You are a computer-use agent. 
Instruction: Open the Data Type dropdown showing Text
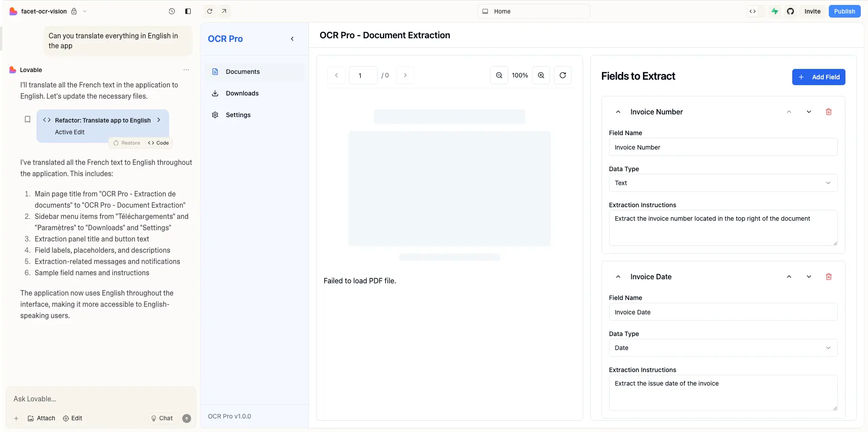(723, 183)
